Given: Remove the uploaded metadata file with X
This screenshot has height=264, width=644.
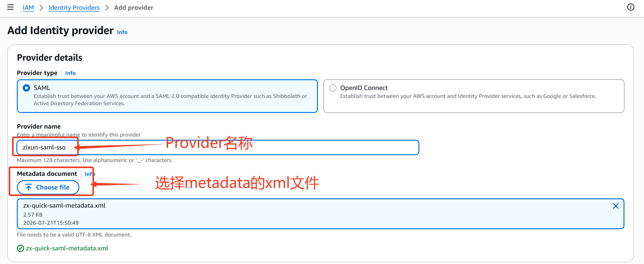Looking at the screenshot, I should coord(616,206).
